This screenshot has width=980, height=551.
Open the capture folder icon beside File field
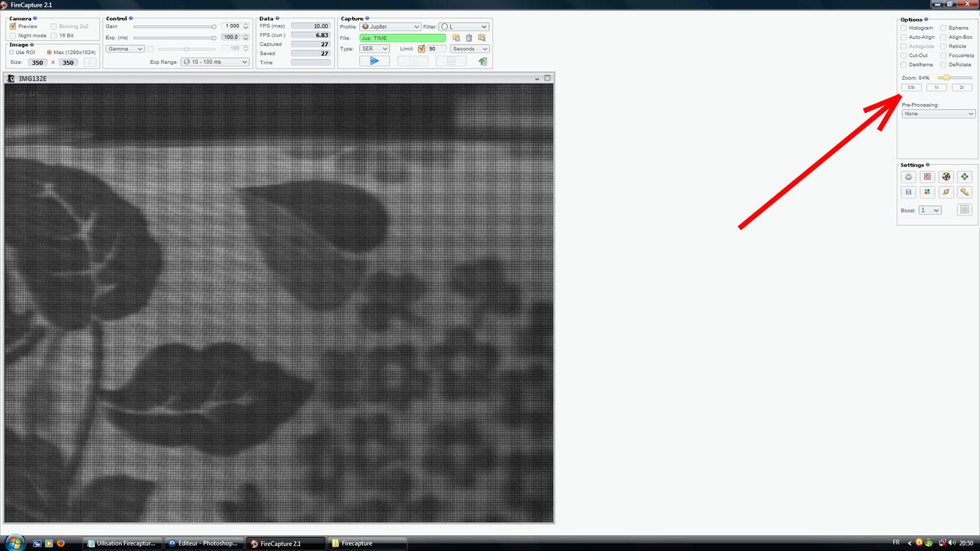point(456,38)
